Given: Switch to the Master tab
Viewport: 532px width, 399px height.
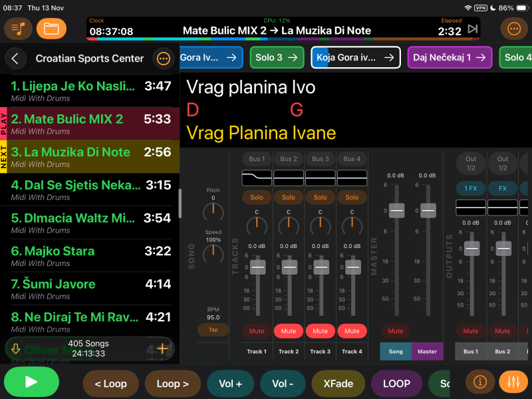Looking at the screenshot, I should 427,351.
